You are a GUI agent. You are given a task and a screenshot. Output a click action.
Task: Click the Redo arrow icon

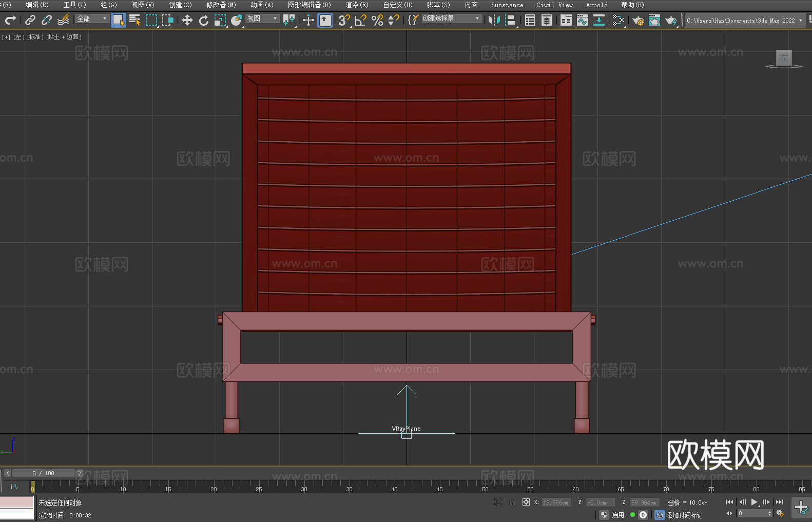(10, 20)
